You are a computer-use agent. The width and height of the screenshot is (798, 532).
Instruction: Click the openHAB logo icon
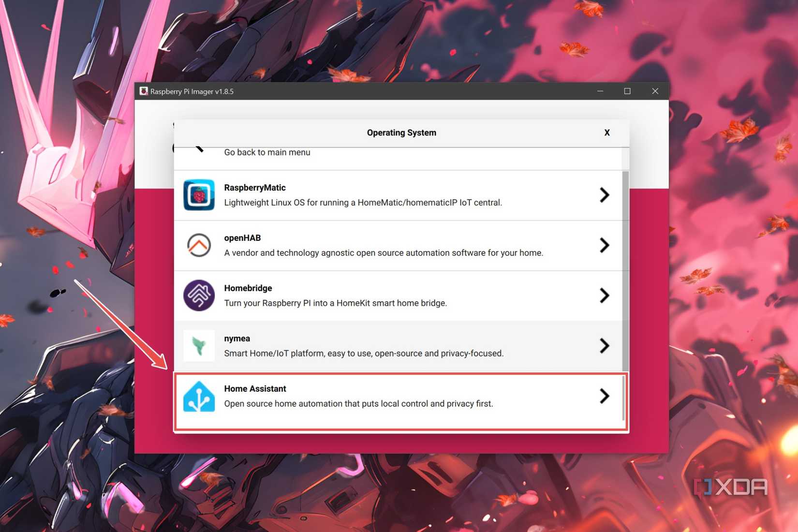199,245
